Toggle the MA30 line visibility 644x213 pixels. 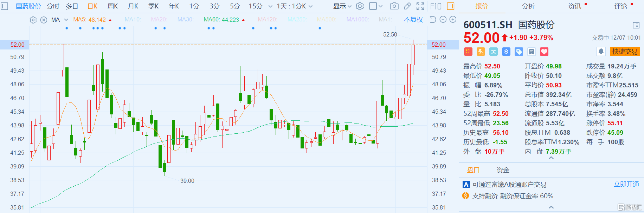point(185,20)
